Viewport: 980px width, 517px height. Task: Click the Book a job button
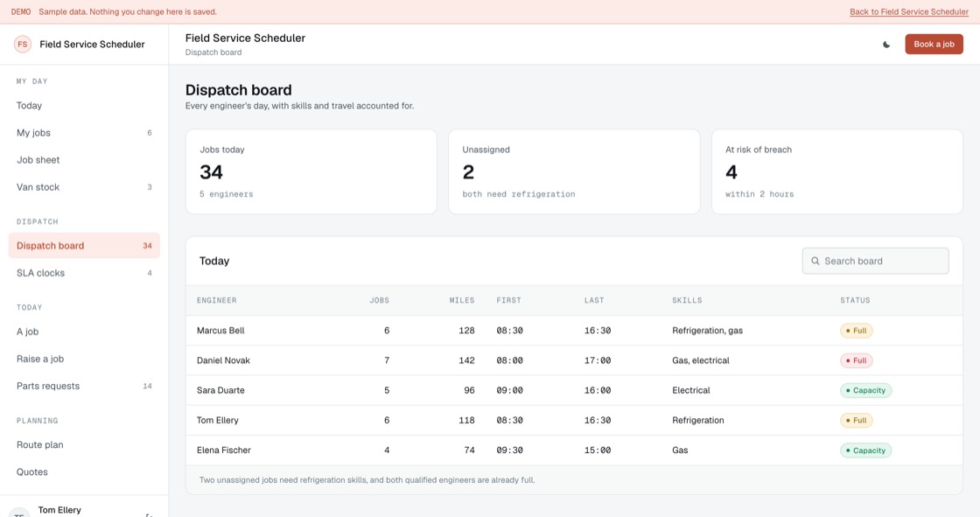934,45
